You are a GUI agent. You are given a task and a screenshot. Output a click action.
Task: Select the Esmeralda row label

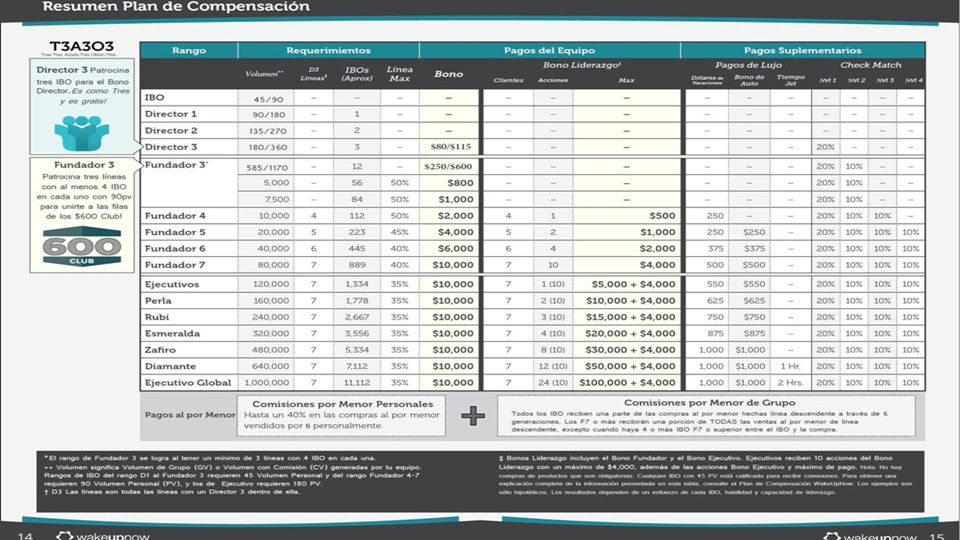[x=172, y=334]
